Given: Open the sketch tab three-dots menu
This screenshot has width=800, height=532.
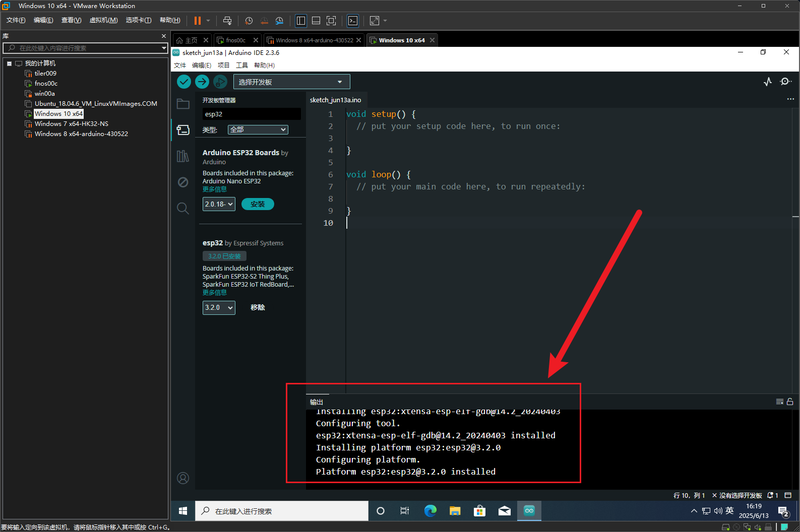Looking at the screenshot, I should click(x=790, y=99).
